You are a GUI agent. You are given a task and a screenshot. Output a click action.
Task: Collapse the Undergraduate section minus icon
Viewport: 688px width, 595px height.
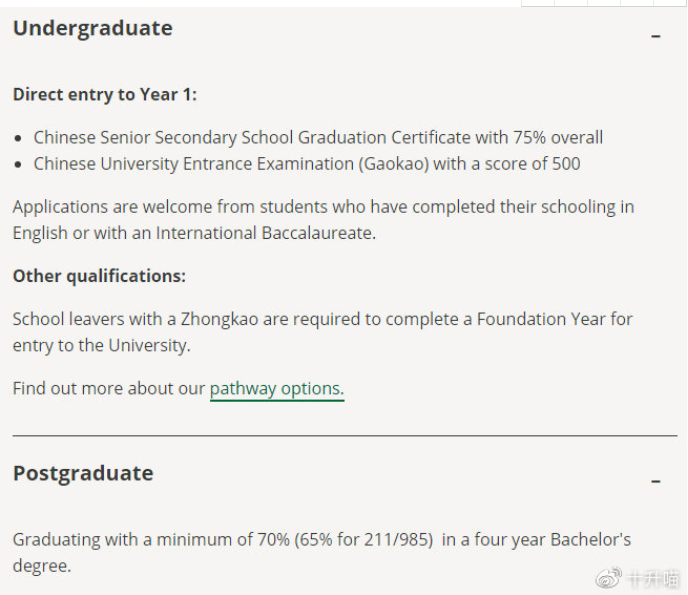coord(656,36)
